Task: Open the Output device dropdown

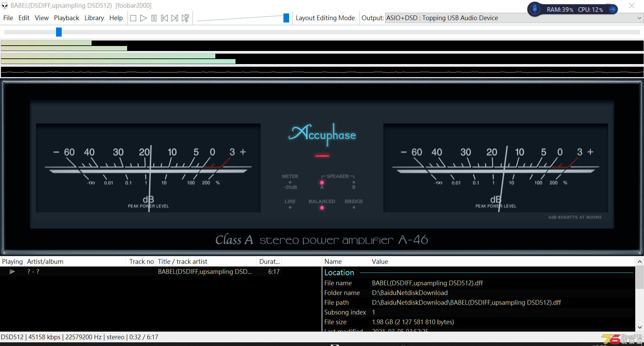Action: [514, 18]
